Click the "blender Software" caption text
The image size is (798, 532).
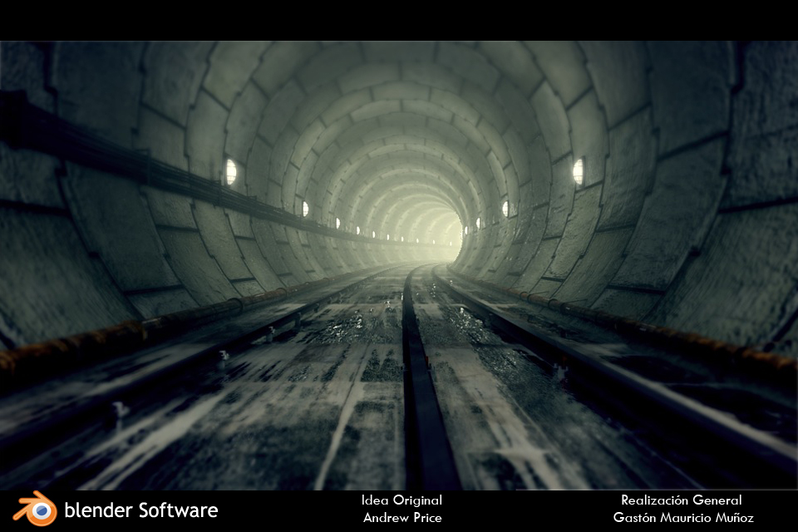141,510
